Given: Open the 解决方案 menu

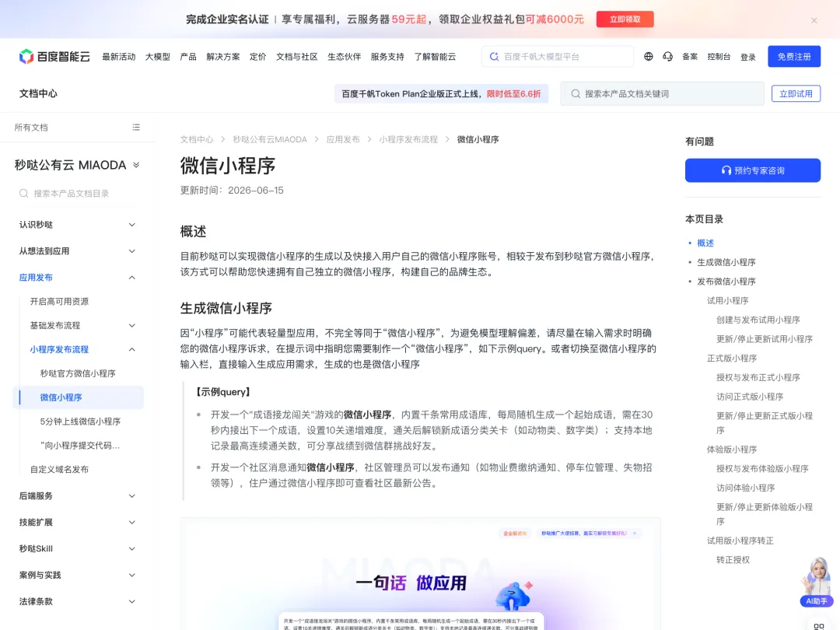Looking at the screenshot, I should tap(223, 56).
